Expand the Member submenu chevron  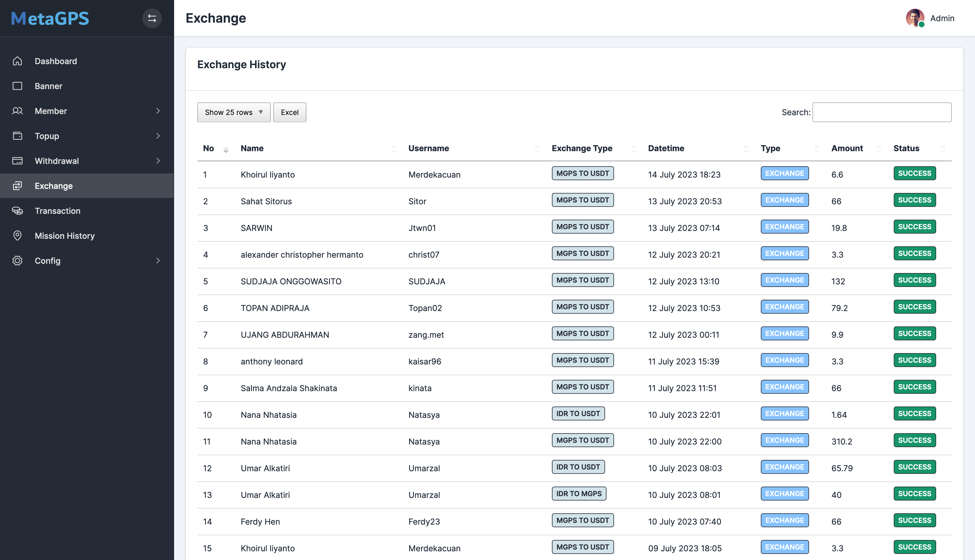point(158,111)
